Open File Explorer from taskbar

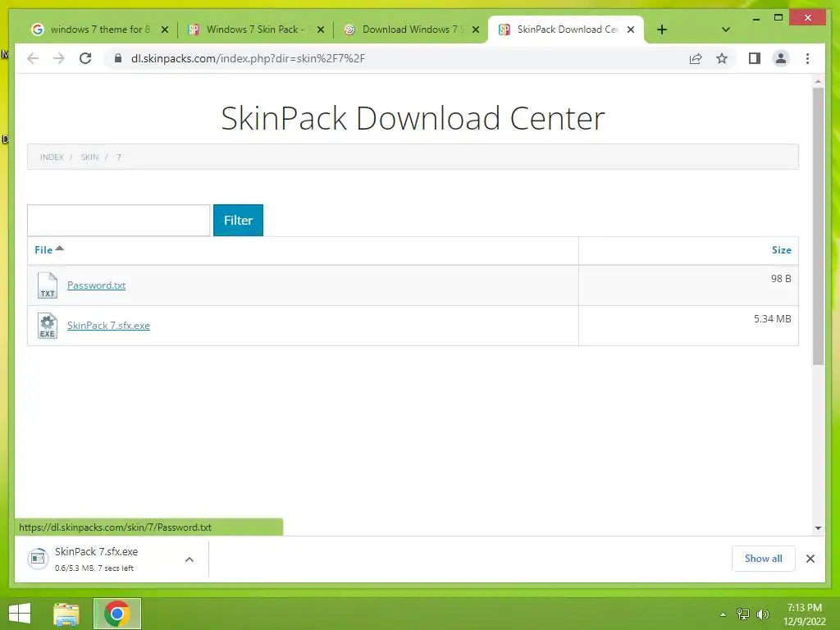(x=66, y=614)
